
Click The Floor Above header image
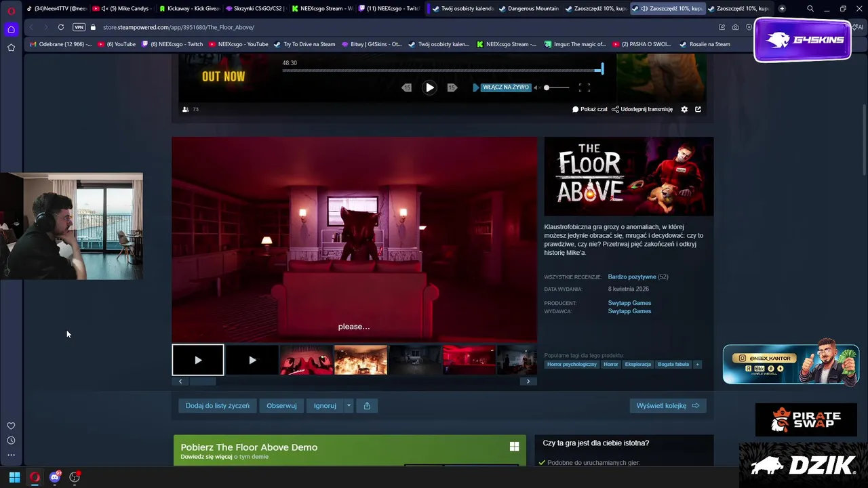pyautogui.click(x=629, y=176)
